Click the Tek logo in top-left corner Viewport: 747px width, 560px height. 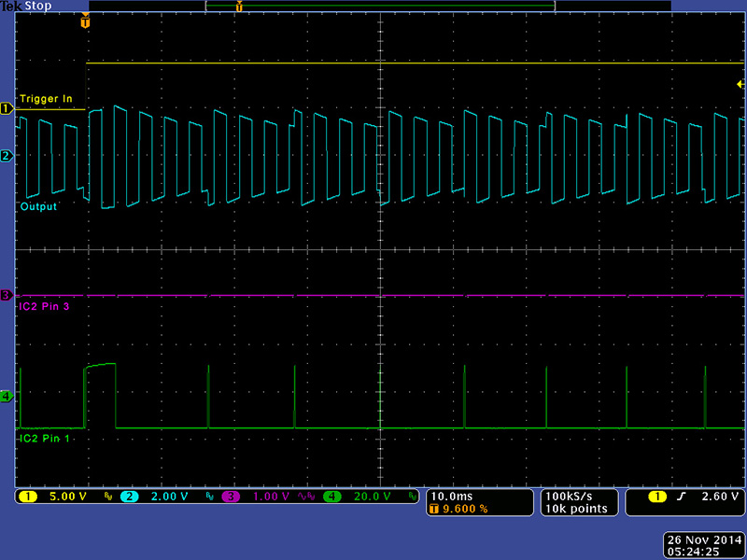pyautogui.click(x=11, y=6)
